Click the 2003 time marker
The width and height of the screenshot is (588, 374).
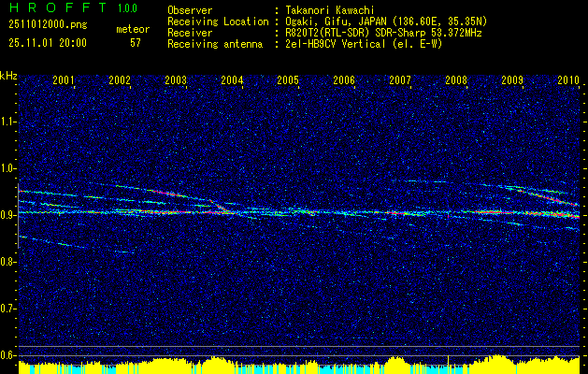coord(176,79)
